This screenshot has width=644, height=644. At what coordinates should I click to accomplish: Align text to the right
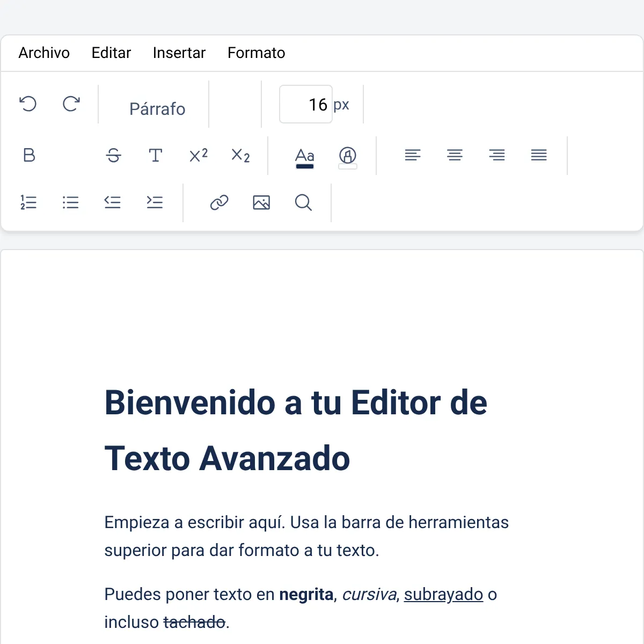click(x=497, y=156)
